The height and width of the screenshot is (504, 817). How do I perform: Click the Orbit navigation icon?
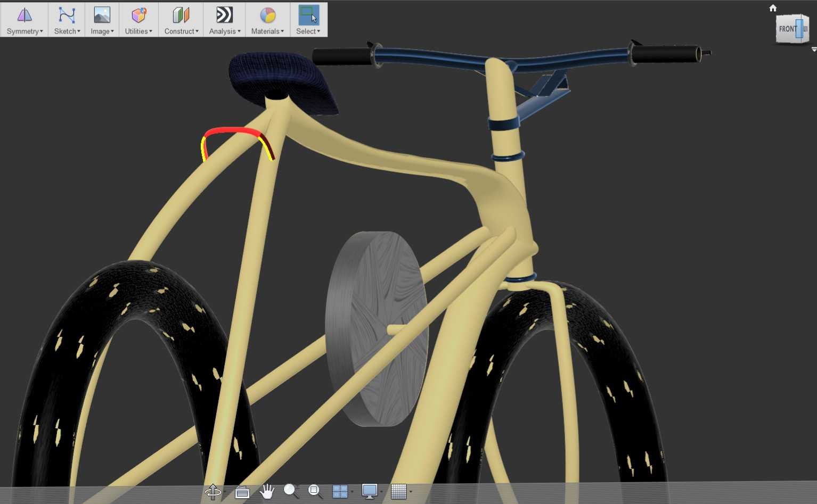(213, 492)
